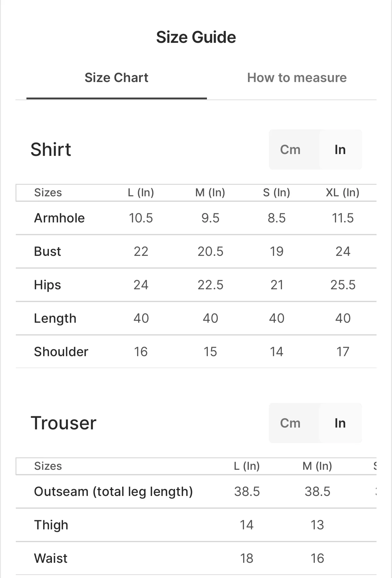The width and height of the screenshot is (392, 578).
Task: Click the Shirt table's S (In) column header
Action: pyautogui.click(x=277, y=192)
